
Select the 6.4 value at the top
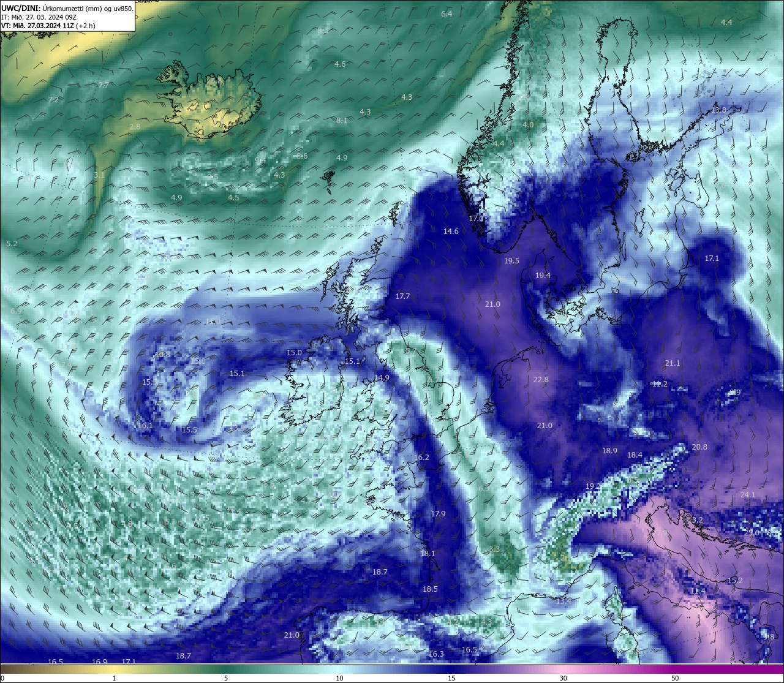(x=447, y=13)
